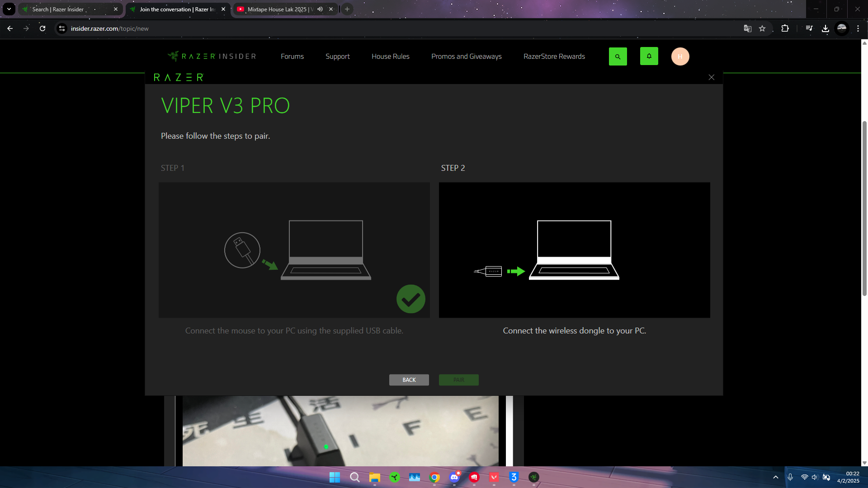Open the Chrome profile avatar

(x=841, y=28)
